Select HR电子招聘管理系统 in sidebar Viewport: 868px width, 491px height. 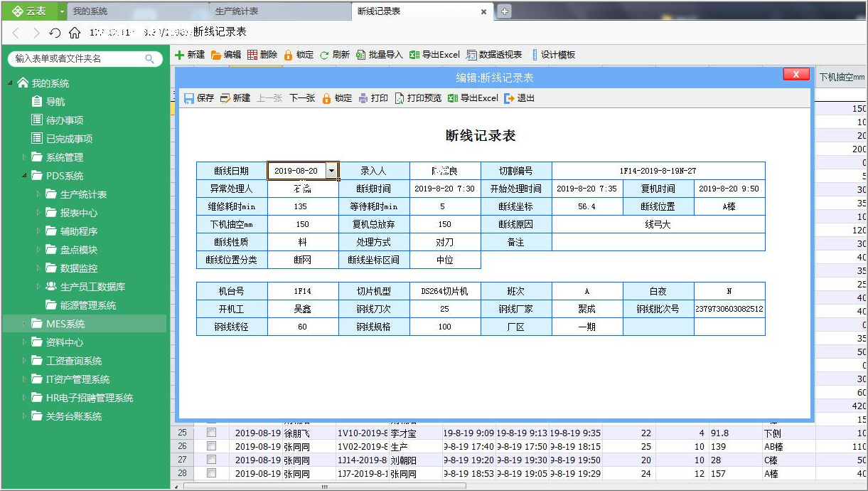[x=90, y=398]
